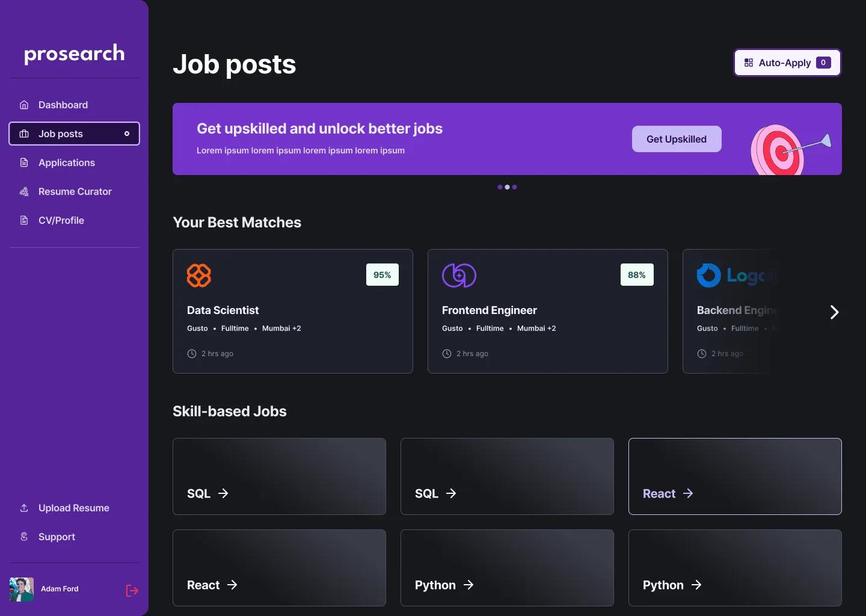Image resolution: width=866 pixels, height=616 pixels.
Task: Click the target dartboard illustration
Action: (790, 150)
